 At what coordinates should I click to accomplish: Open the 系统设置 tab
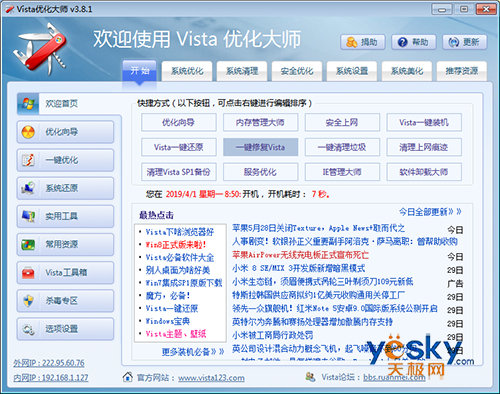tap(352, 71)
